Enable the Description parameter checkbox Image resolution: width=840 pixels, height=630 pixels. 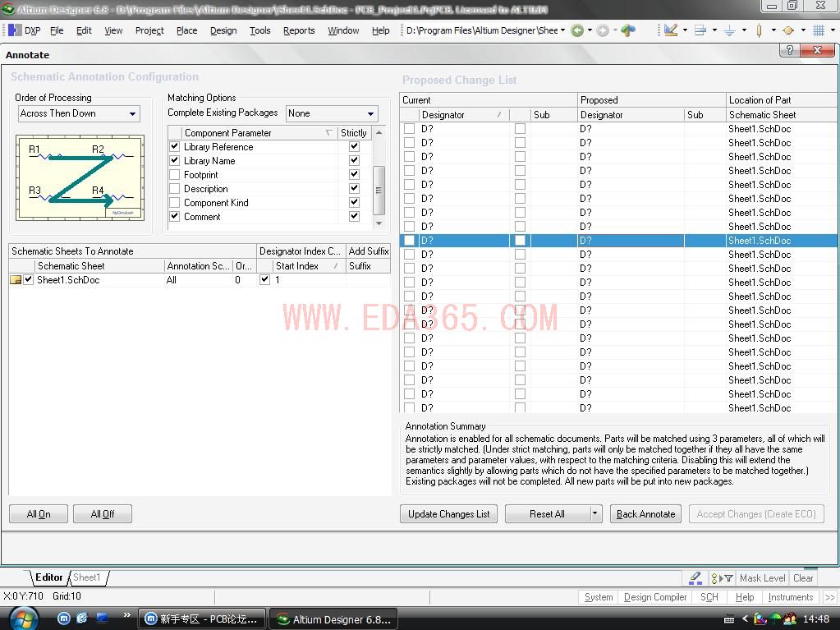point(175,189)
